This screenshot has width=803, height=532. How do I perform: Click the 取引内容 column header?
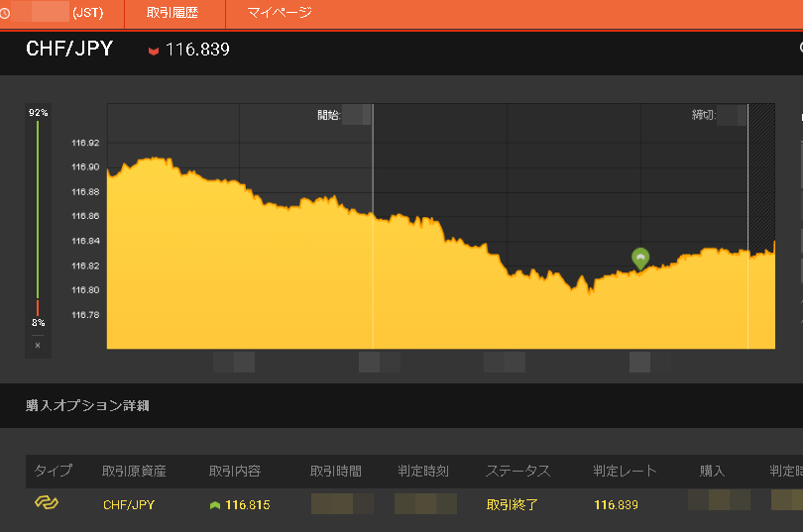(x=235, y=471)
